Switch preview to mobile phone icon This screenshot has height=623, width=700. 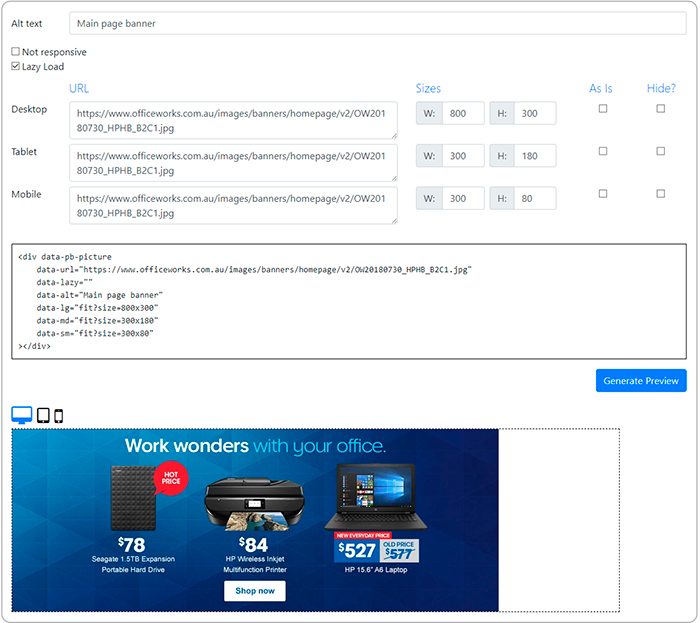coord(58,416)
